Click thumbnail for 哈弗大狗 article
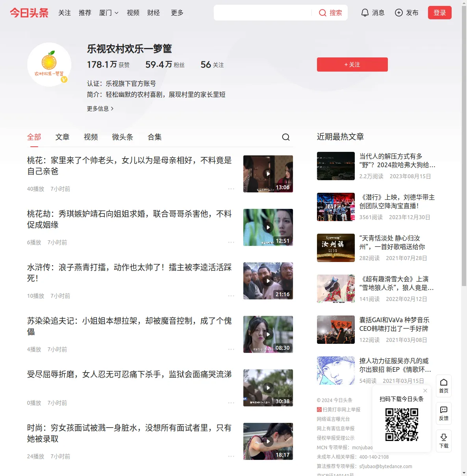The image size is (467, 476). (336, 166)
